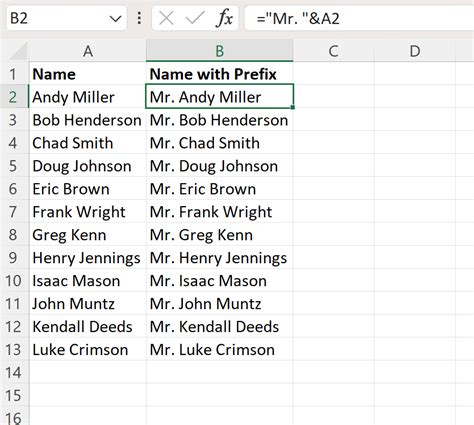Open the formula bar vertical dots handle
Image resolution: width=474 pixels, height=425 pixels.
pos(139,18)
